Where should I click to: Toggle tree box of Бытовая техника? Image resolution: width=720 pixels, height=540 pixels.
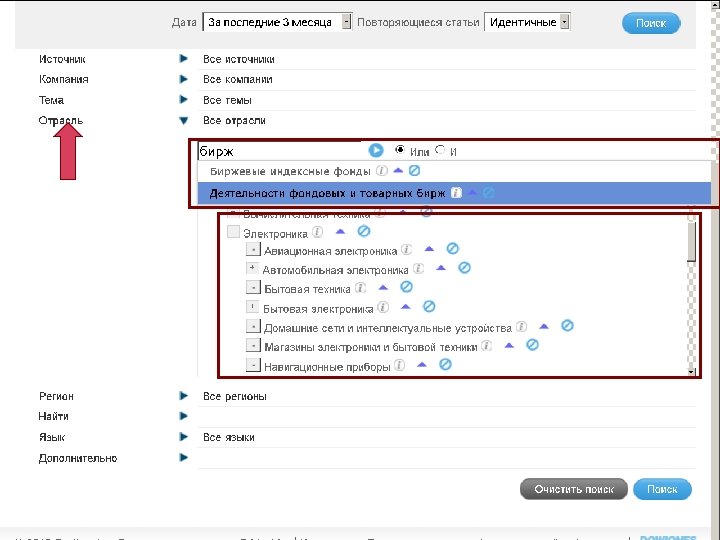click(x=253, y=287)
